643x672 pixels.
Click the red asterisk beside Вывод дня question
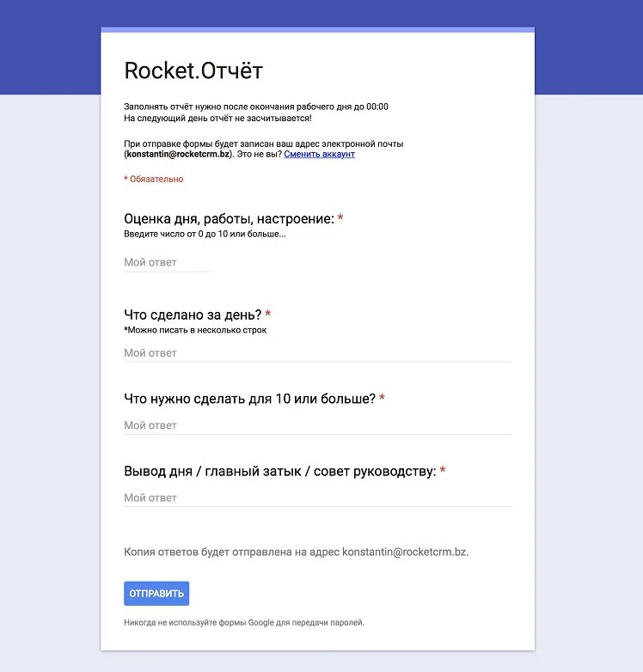[x=443, y=470]
